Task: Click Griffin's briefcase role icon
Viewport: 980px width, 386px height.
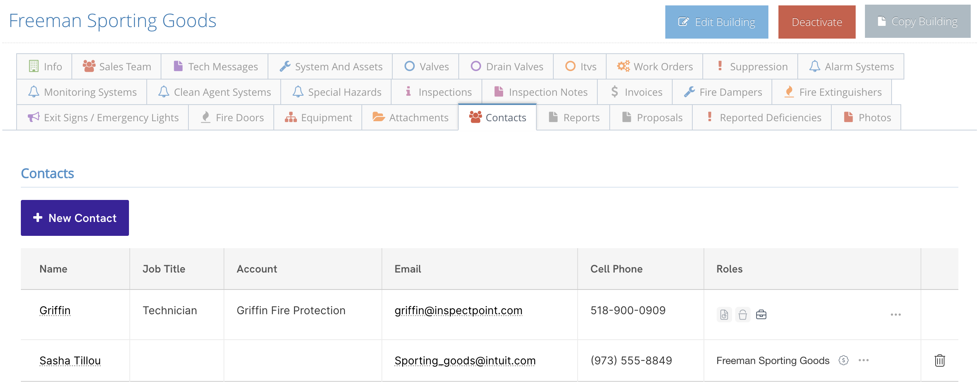Action: point(761,315)
